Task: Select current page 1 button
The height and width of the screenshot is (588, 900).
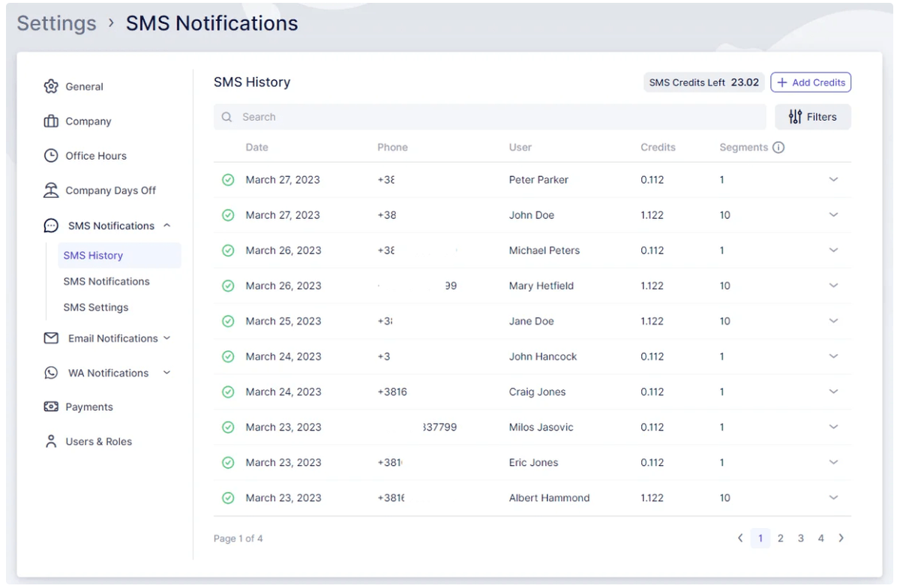Action: pos(760,538)
